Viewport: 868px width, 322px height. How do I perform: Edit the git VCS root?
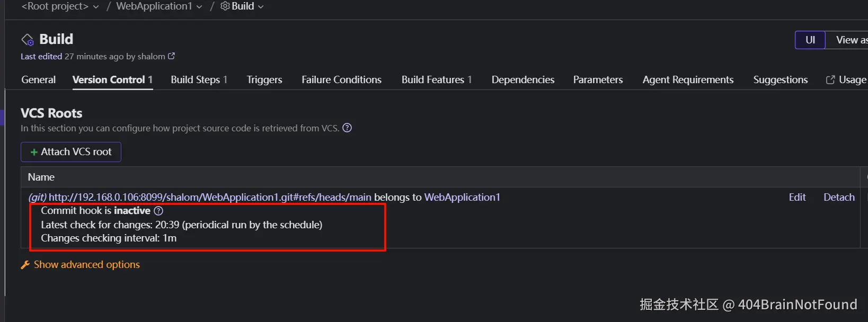(797, 197)
